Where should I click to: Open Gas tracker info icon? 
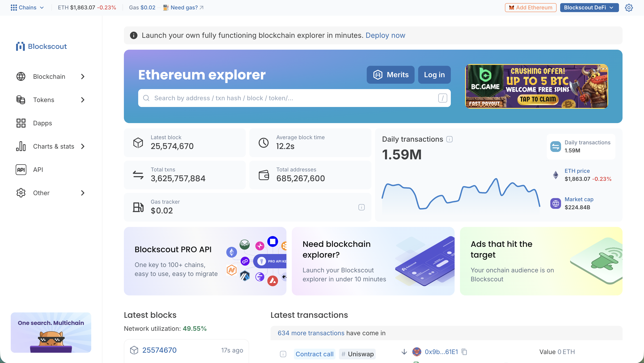[x=361, y=207]
